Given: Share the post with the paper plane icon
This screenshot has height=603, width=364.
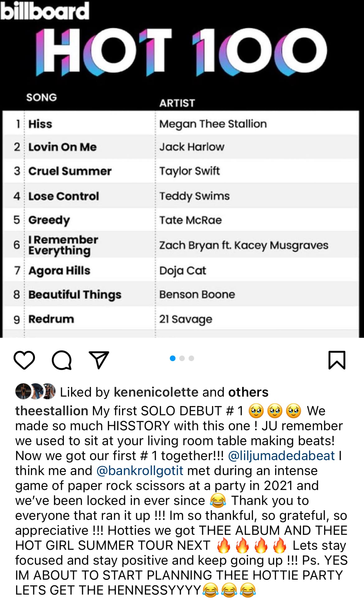Looking at the screenshot, I should 99,360.
